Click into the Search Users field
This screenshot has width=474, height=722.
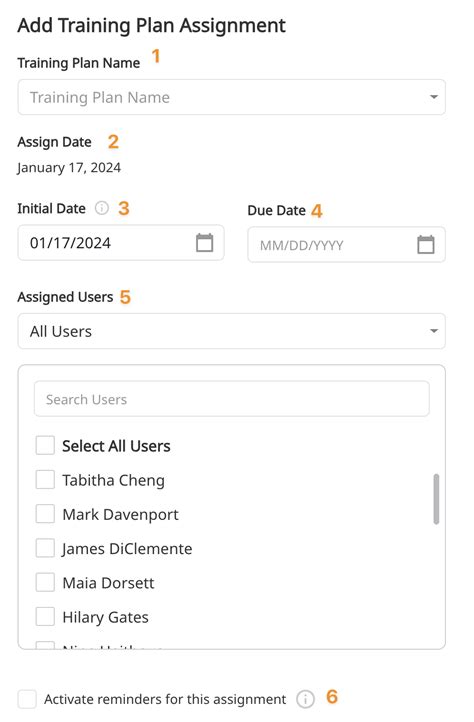tap(232, 399)
